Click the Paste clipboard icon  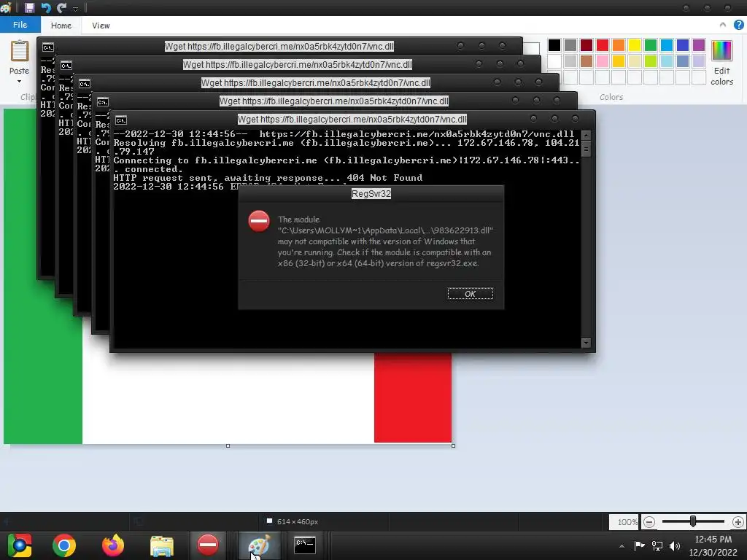click(20, 51)
